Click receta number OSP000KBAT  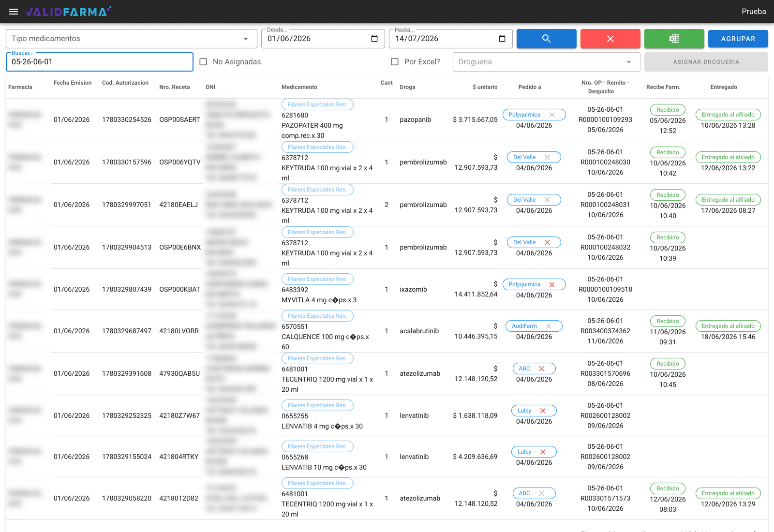pyautogui.click(x=179, y=289)
